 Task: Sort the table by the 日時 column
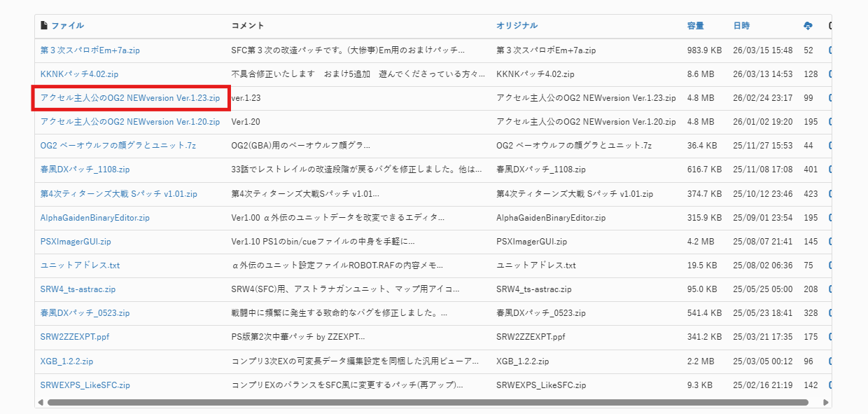(x=741, y=26)
